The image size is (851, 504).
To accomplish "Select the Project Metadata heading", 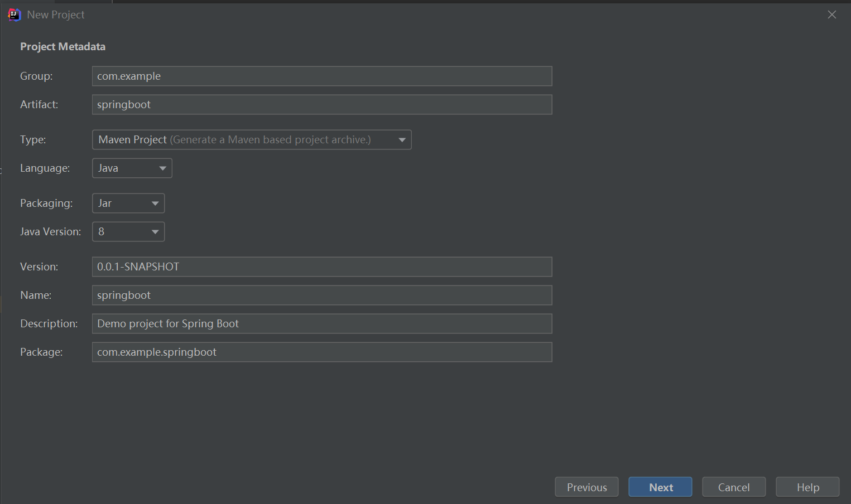I will 62,47.
